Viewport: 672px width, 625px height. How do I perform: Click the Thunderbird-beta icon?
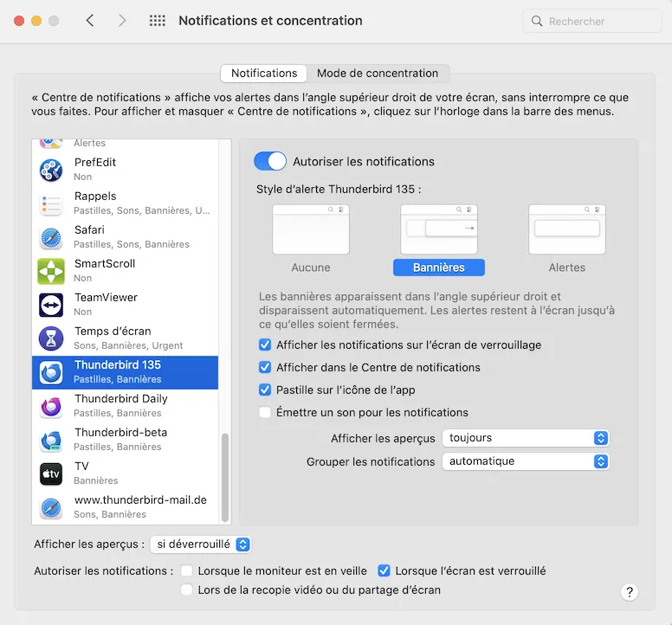point(51,440)
